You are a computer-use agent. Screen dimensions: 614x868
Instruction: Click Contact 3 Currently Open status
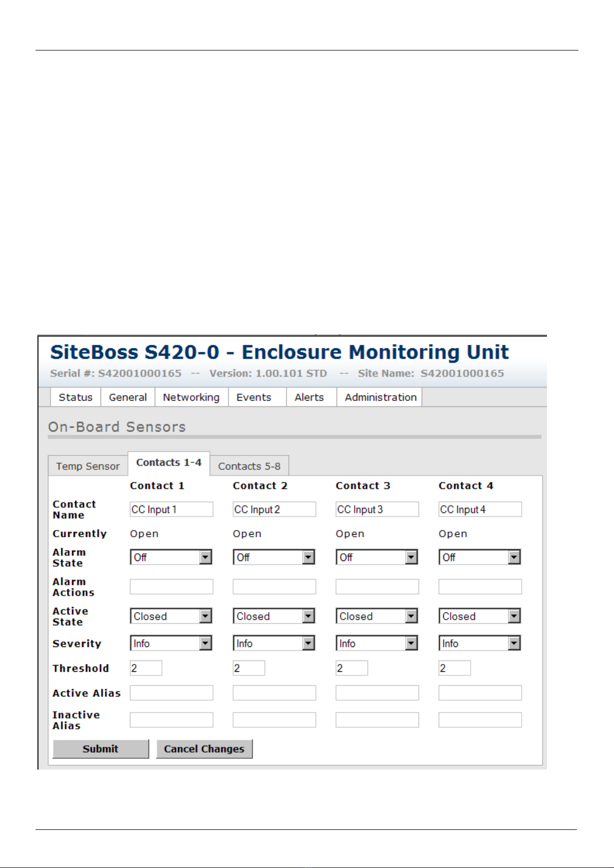350,534
